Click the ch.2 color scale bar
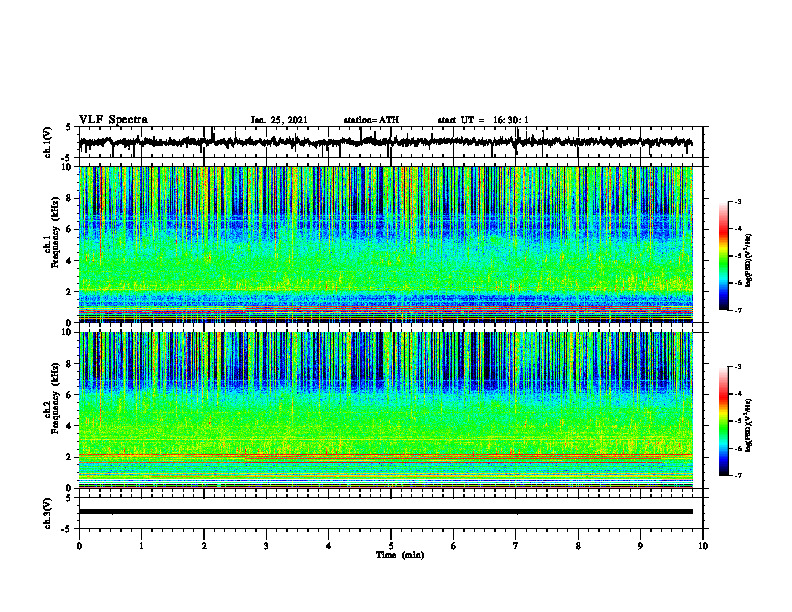The height and width of the screenshot is (612, 792). click(724, 421)
